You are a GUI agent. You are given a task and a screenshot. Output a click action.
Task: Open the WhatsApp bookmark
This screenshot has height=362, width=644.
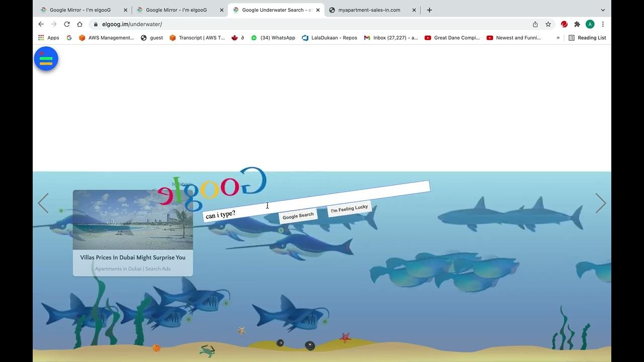(273, 38)
